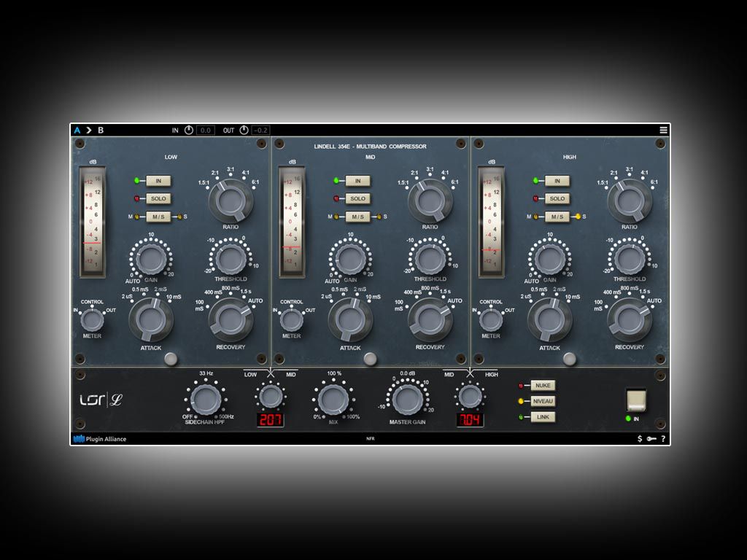This screenshot has height=560, width=747.
Task: Click the LOW band GAIN knob
Action: pyautogui.click(x=151, y=259)
